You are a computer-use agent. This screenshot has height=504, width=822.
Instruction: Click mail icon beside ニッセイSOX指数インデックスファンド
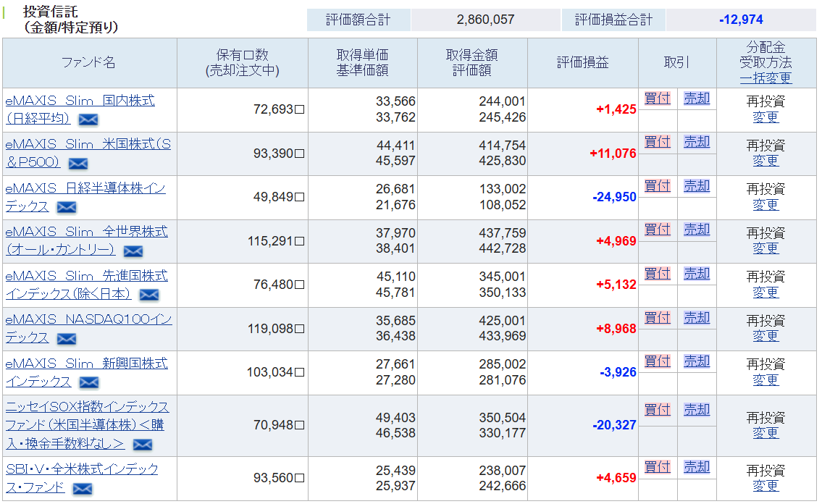[x=143, y=445]
